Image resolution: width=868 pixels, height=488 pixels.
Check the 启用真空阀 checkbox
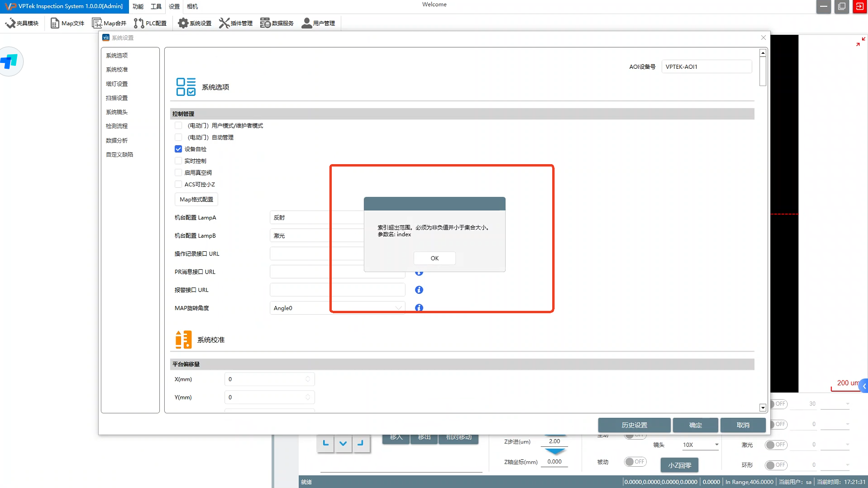(178, 173)
